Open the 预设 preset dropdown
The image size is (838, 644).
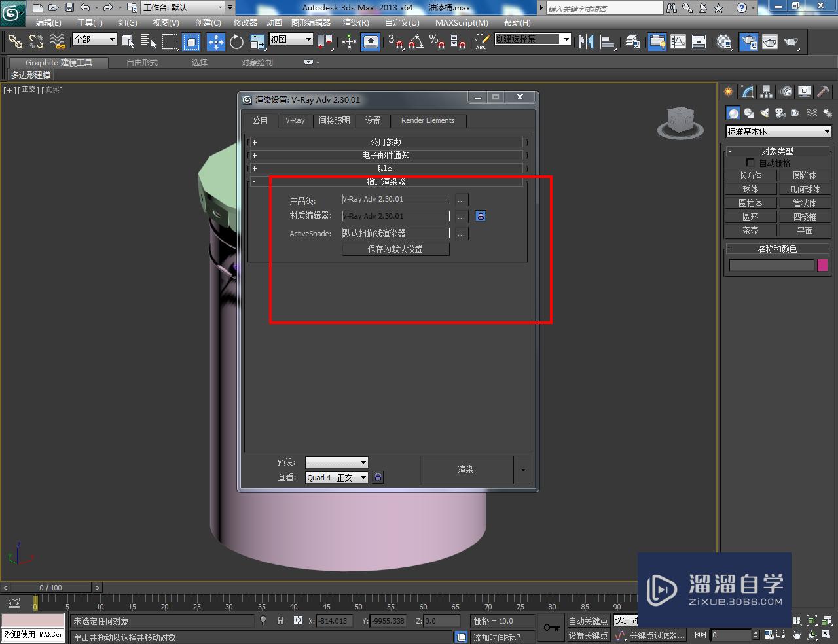click(x=337, y=462)
